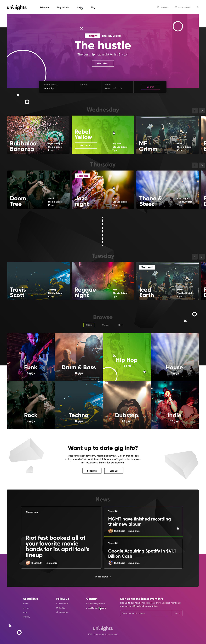Click the uninights logo in header
Image resolution: width=206 pixels, height=644 pixels.
point(17,8)
